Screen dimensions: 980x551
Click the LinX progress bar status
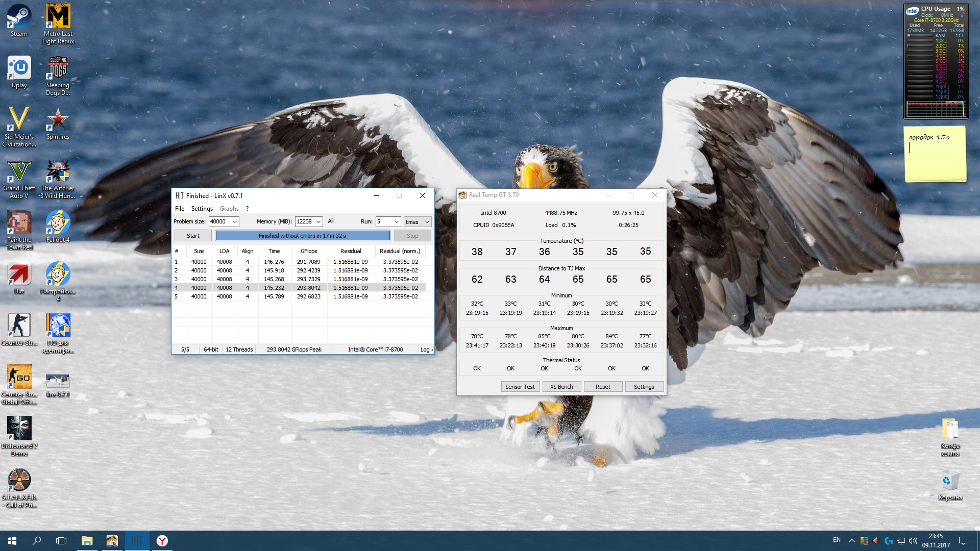point(302,236)
